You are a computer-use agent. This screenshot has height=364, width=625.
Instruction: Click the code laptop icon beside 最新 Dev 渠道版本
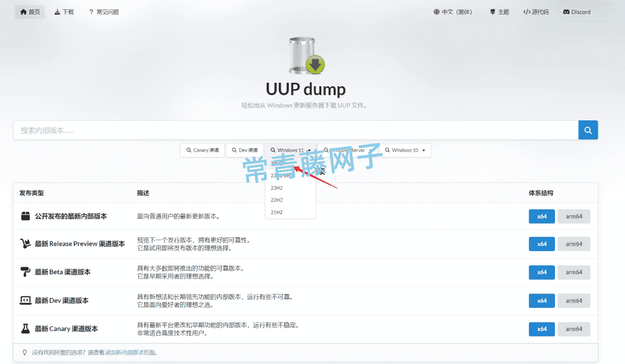pos(25,300)
